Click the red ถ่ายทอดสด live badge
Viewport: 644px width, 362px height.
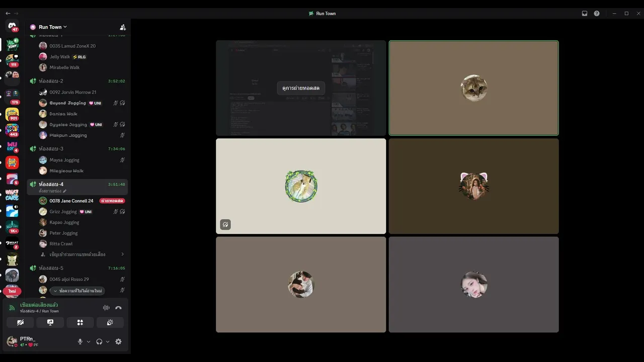(112, 201)
